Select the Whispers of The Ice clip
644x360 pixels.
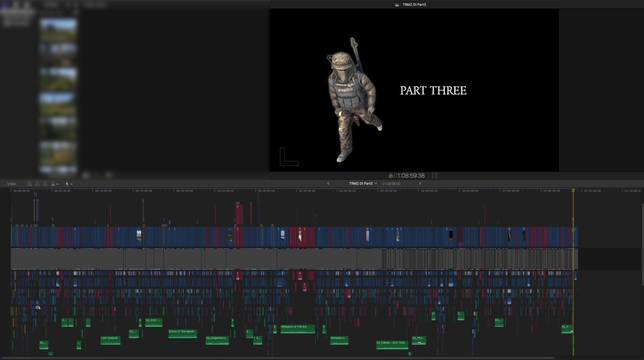pyautogui.click(x=298, y=329)
